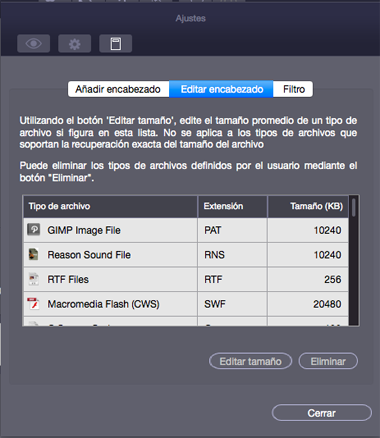
Task: Switch to Añadir encabezado tab
Action: click(x=118, y=89)
